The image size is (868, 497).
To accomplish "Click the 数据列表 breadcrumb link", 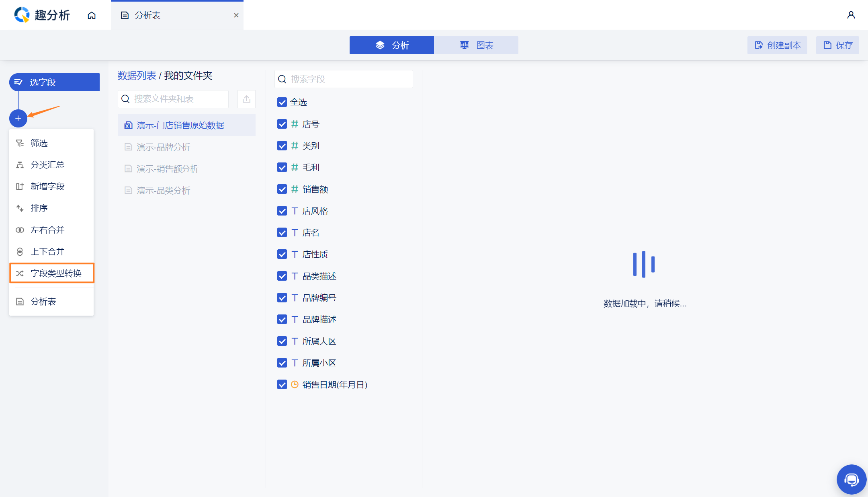I will (137, 76).
